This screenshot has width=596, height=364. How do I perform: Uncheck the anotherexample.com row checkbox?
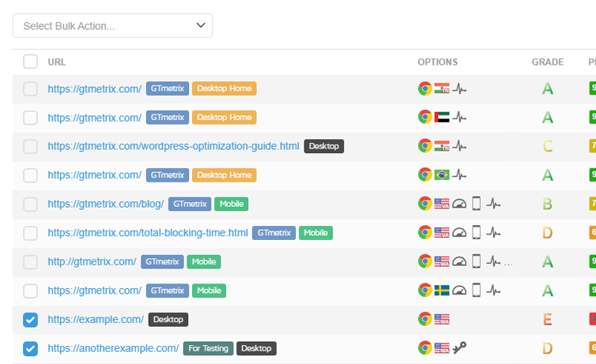[30, 348]
